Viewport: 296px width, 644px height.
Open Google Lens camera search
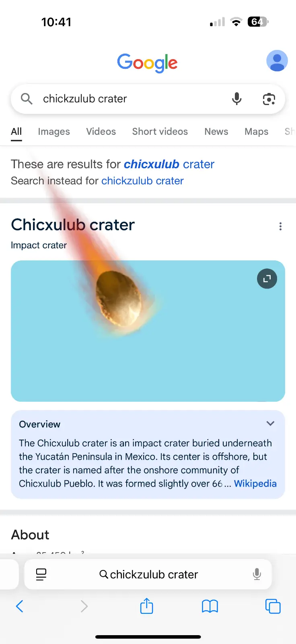[269, 99]
